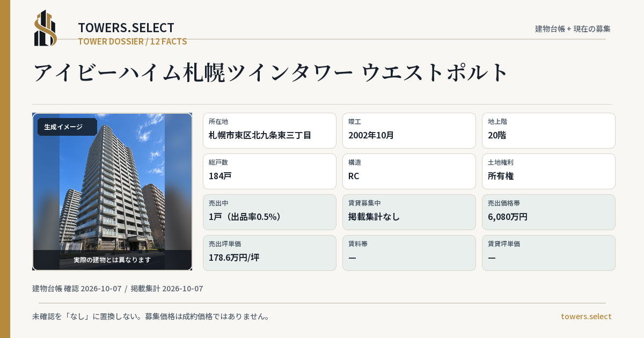Click the 掲載集計 2026-10-07 date text
The width and height of the screenshot is (644, 338).
(x=167, y=289)
